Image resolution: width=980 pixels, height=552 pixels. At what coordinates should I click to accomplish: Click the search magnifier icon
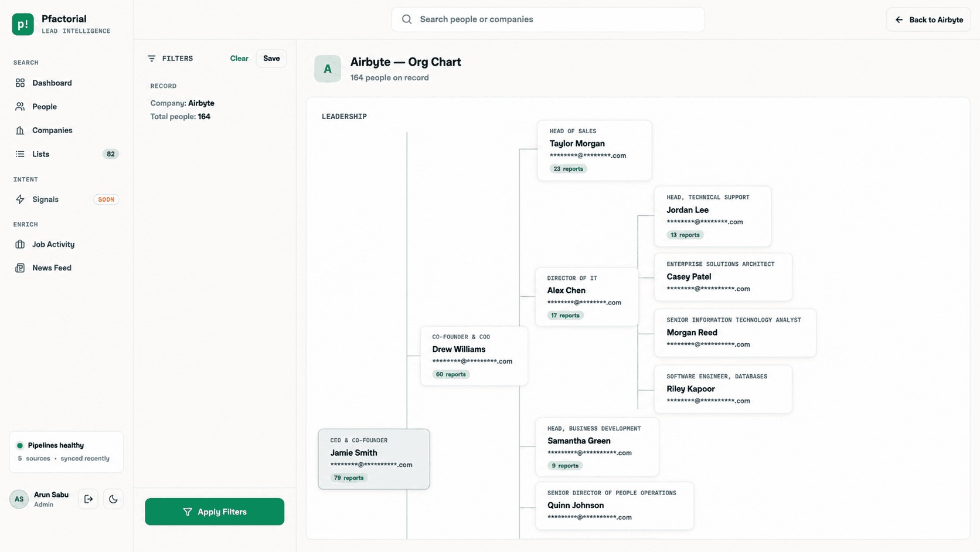click(407, 19)
